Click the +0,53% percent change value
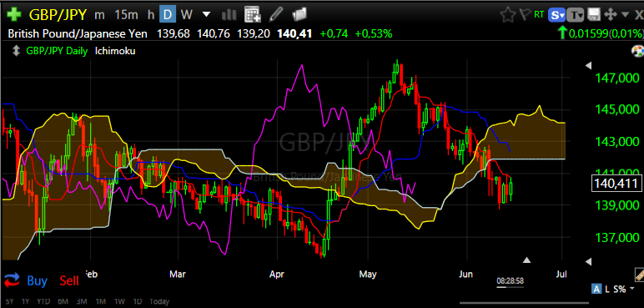This screenshot has height=308, width=644. [x=374, y=33]
